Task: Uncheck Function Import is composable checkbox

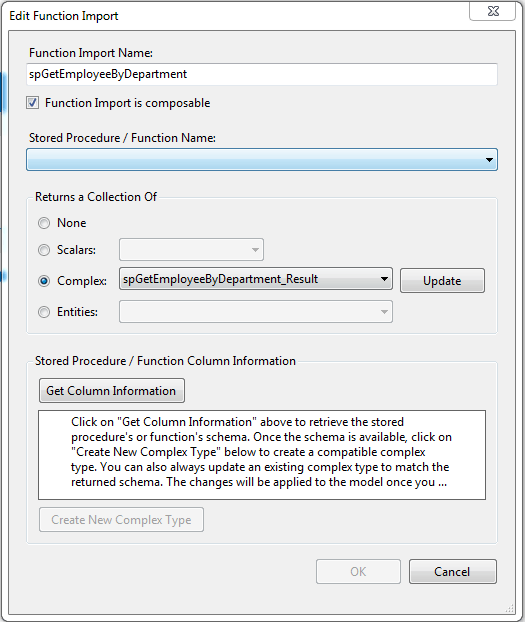Action: coord(33,103)
